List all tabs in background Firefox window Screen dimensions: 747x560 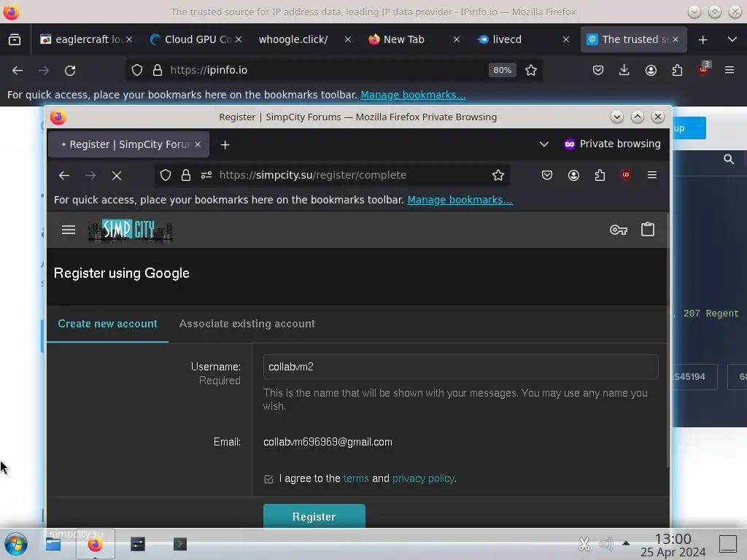(x=732, y=39)
